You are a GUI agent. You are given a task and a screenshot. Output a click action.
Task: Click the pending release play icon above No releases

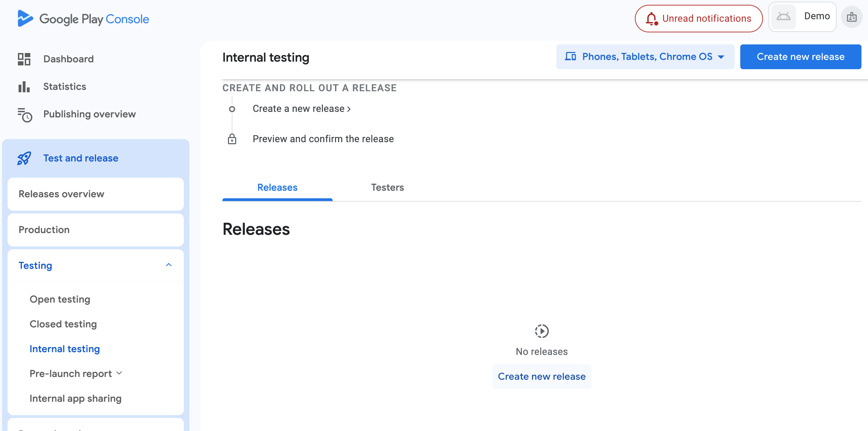point(541,331)
